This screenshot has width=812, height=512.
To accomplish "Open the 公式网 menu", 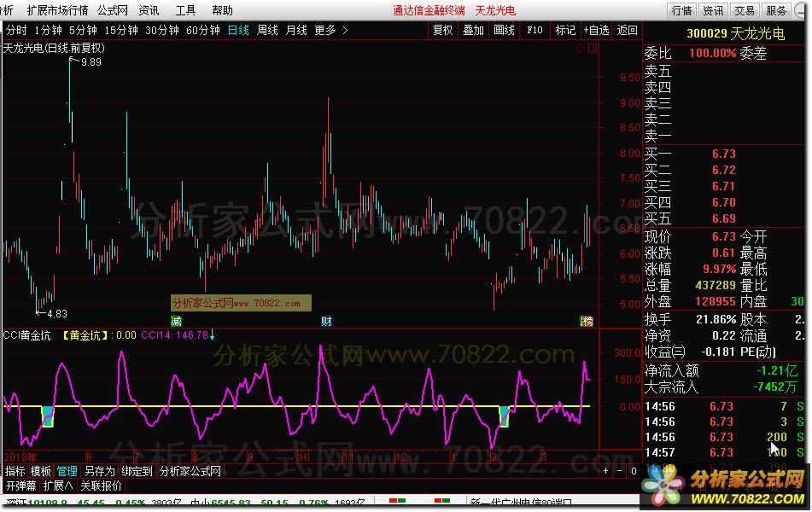I will (x=112, y=10).
